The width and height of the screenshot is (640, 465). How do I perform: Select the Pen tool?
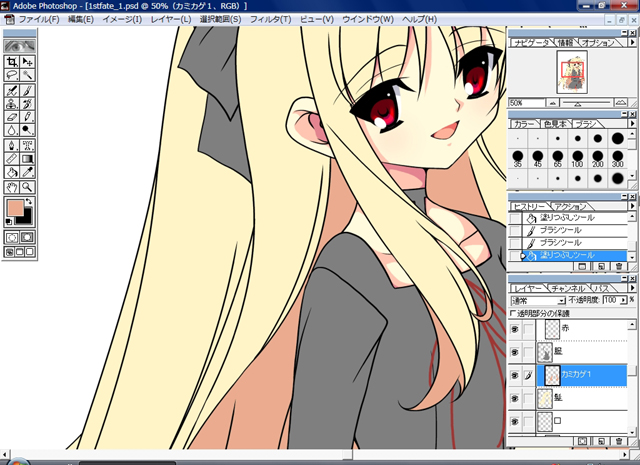click(x=11, y=145)
